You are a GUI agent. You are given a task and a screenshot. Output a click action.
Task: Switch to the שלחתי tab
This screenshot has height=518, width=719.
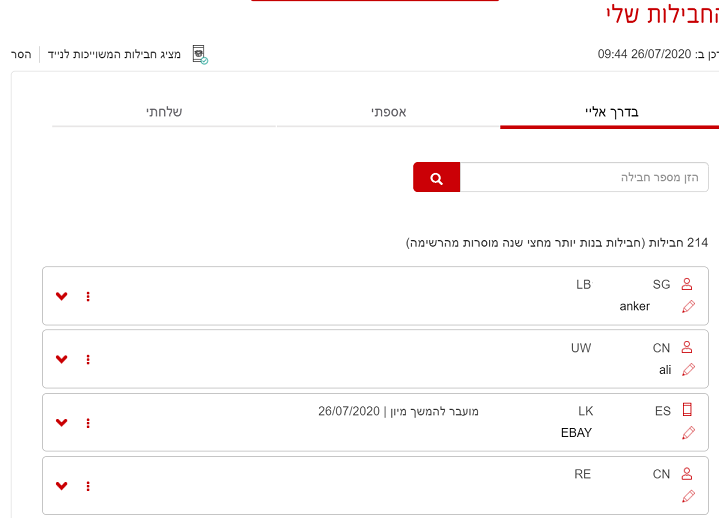pos(164,111)
